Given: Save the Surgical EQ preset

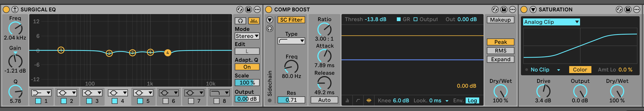Looking at the screenshot, I should pos(249,9).
